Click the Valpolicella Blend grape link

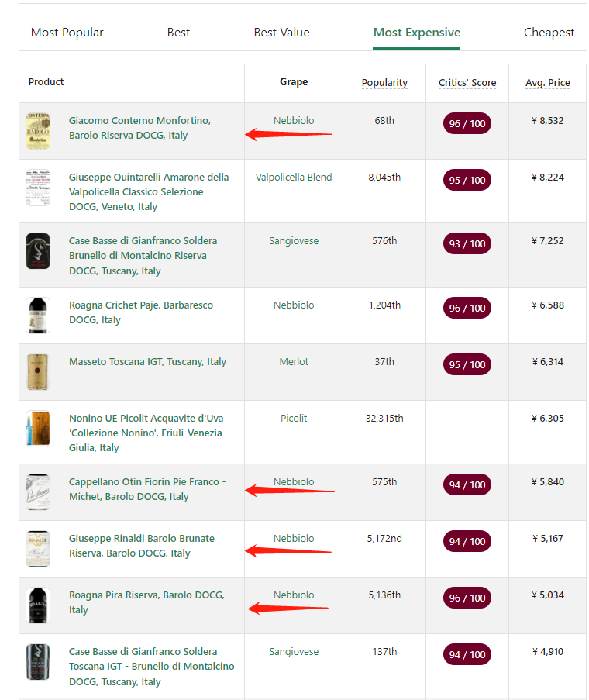point(294,178)
